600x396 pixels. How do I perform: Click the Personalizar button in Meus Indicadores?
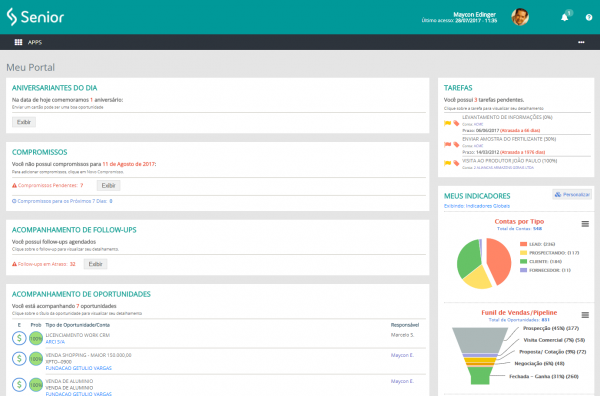(572, 194)
